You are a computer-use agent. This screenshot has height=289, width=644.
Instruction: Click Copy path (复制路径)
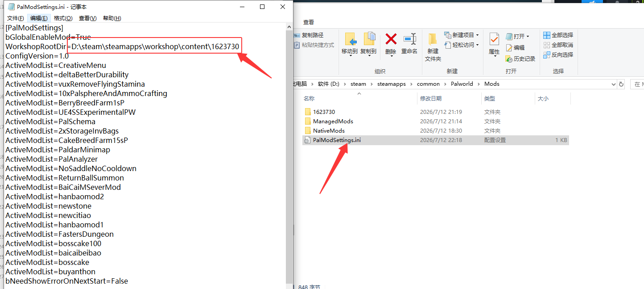pyautogui.click(x=309, y=35)
